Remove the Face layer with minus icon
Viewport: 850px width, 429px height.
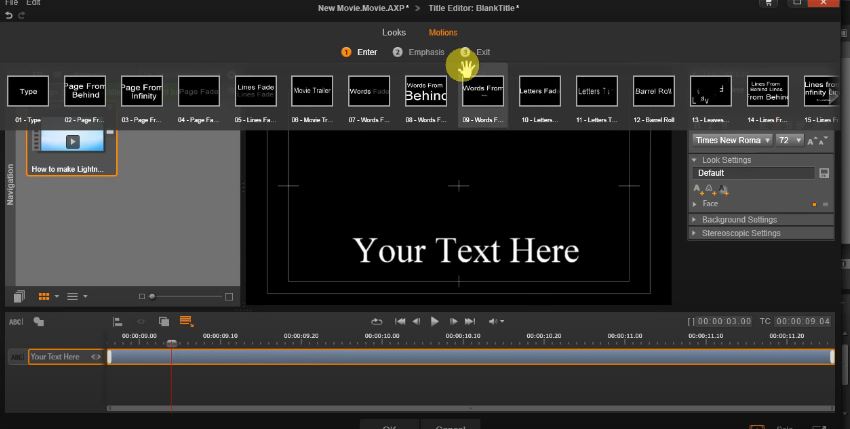pos(826,204)
